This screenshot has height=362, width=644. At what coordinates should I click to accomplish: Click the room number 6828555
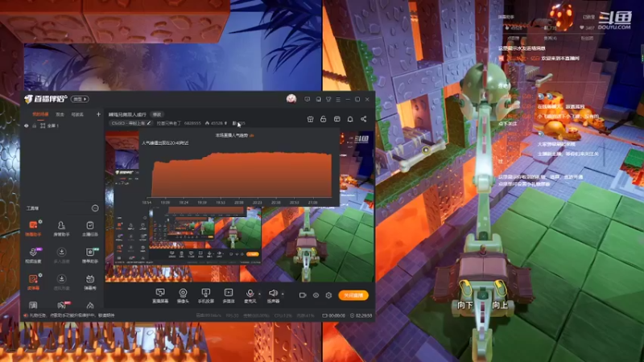[x=192, y=123]
